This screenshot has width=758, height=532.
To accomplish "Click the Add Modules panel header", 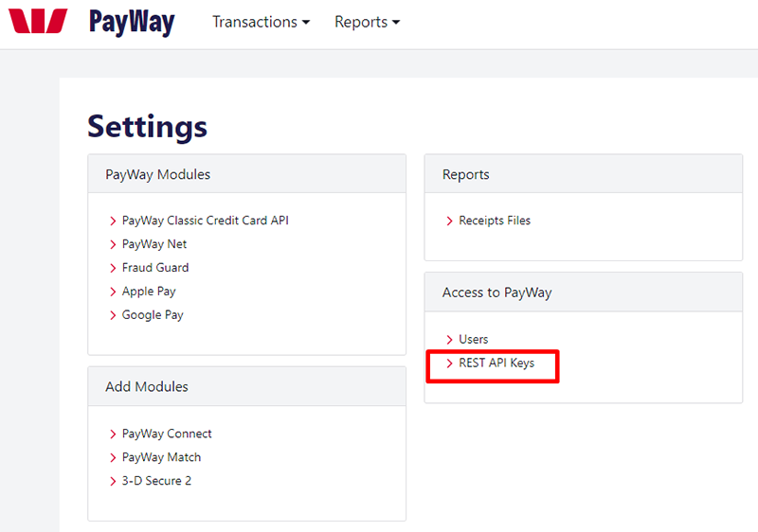I will 246,386.
